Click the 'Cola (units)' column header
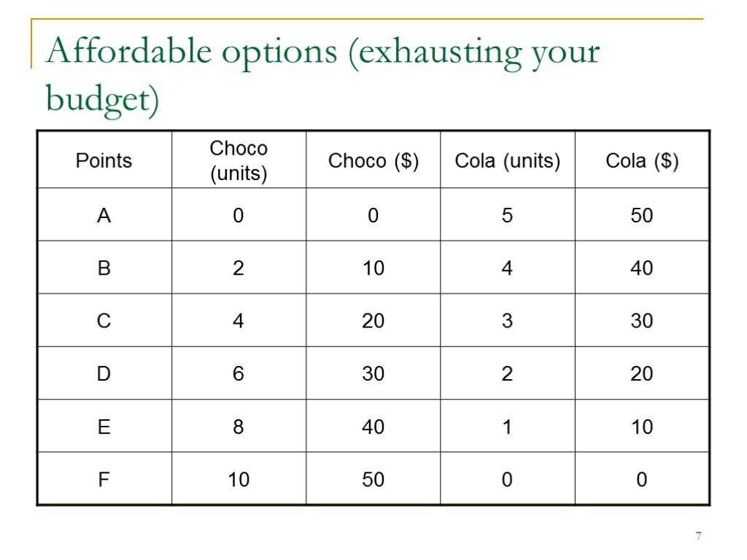This screenshot has height=560, width=747. pos(507,160)
